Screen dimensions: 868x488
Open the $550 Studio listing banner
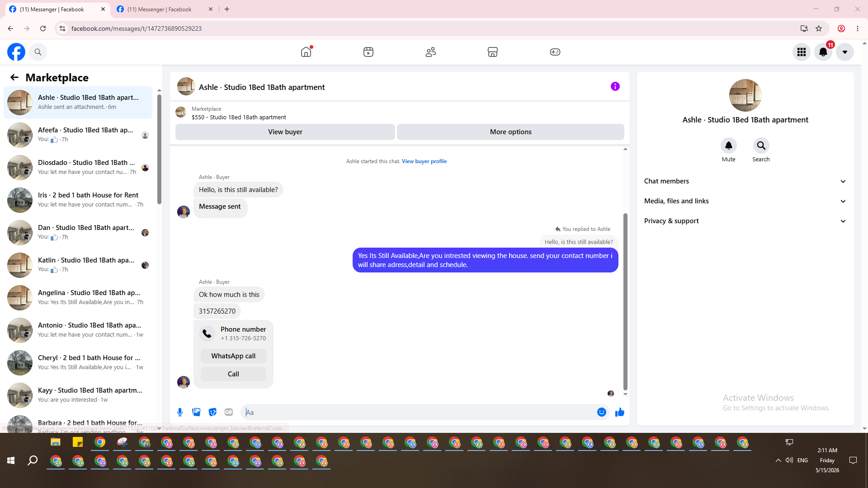(x=400, y=113)
